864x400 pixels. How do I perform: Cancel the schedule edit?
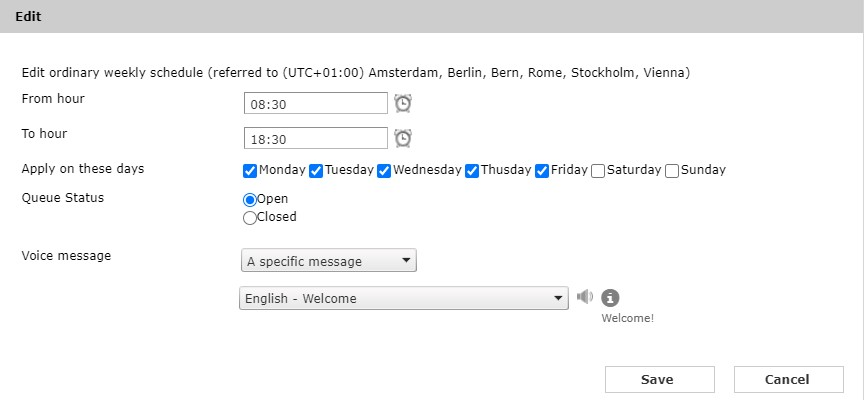coord(787,379)
